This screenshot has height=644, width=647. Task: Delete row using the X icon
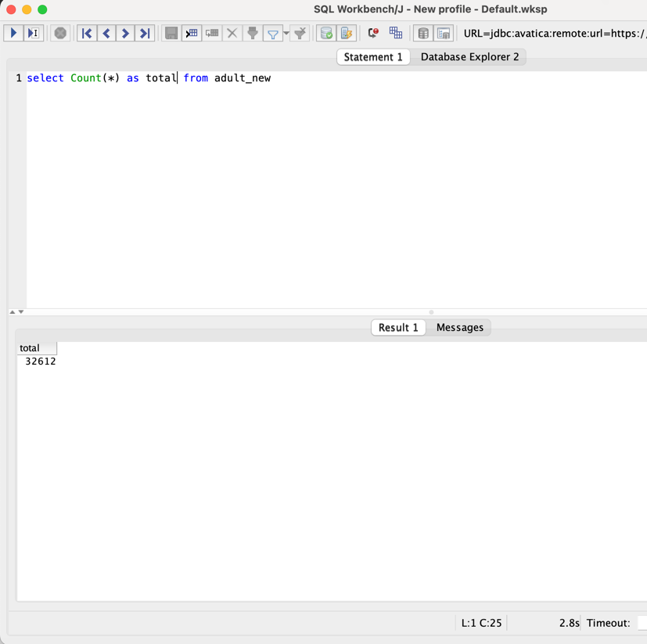coord(232,33)
